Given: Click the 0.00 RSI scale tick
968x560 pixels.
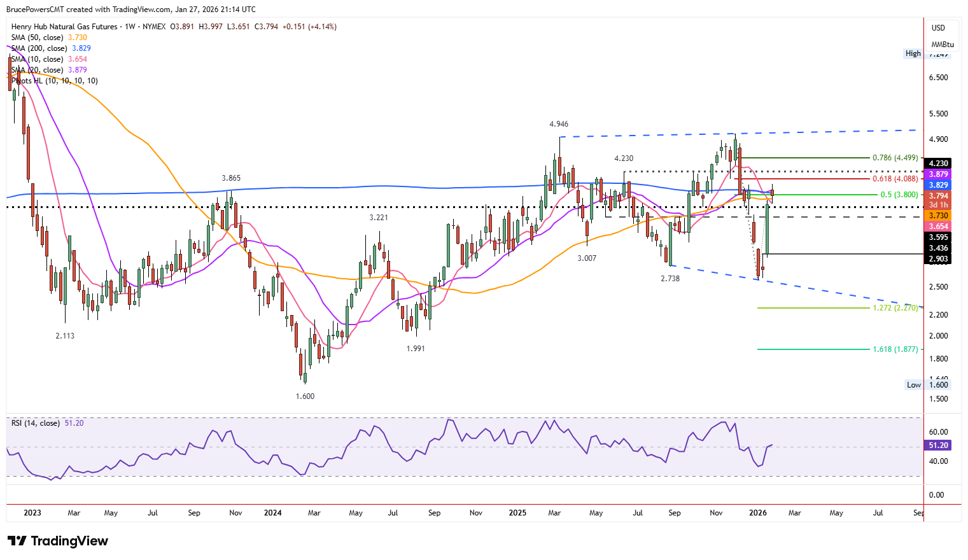Looking at the screenshot, I should tap(937, 495).
